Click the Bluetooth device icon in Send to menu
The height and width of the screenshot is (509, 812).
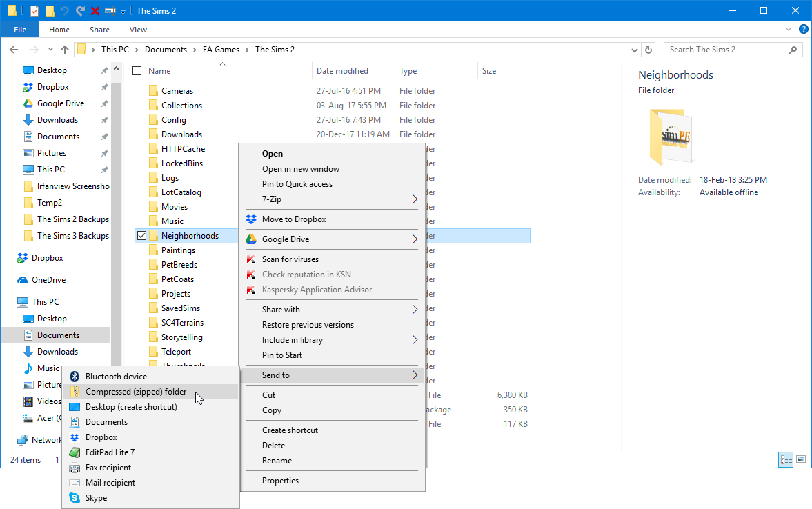point(75,377)
